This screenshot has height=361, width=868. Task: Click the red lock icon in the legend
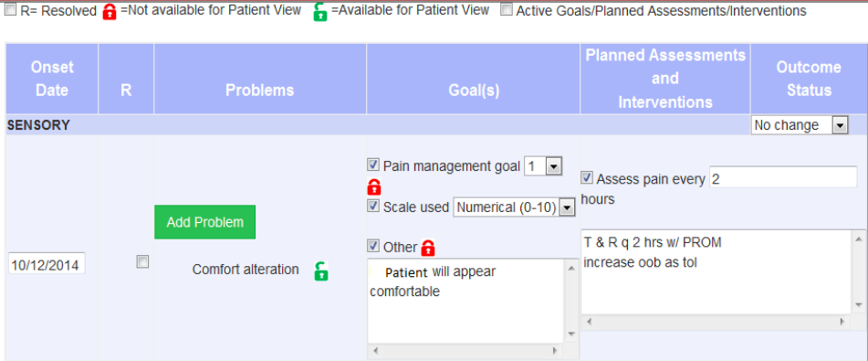110,12
